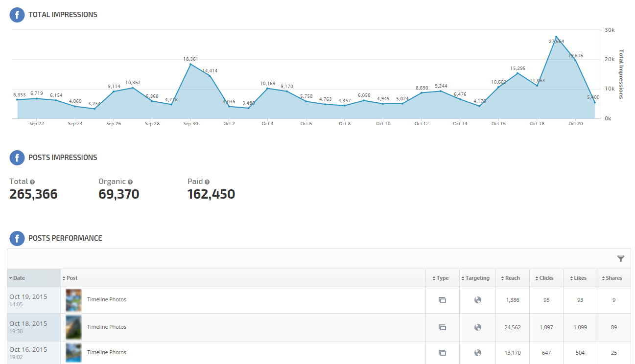Sort posts by Likes column header
Screen dimensions: 635x364
580,278
